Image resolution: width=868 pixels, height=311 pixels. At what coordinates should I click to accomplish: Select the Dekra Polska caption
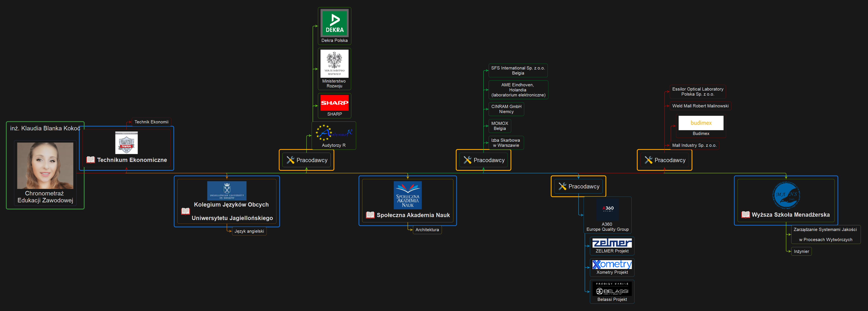pos(334,40)
